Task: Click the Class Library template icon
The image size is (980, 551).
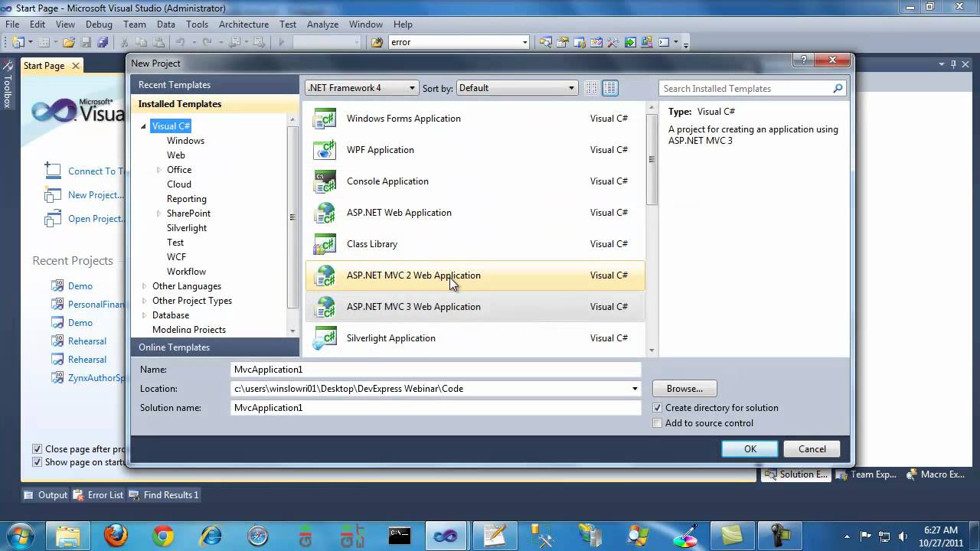Action: click(325, 244)
